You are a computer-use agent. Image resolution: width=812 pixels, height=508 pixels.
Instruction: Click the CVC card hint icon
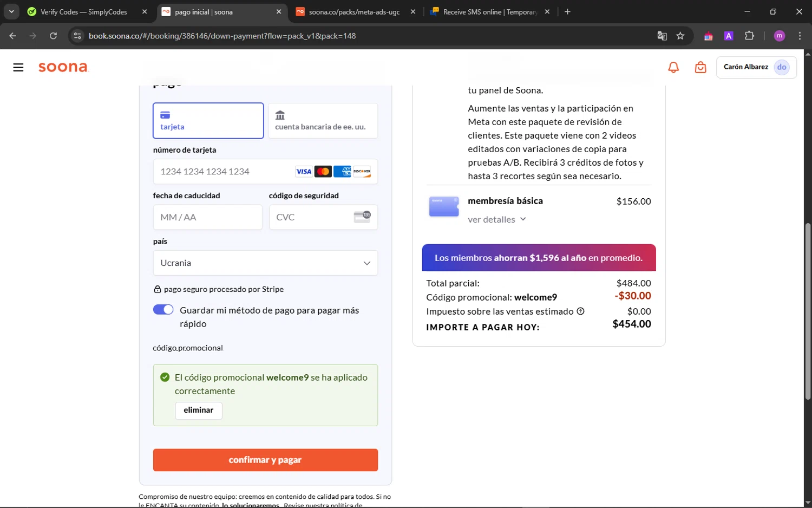click(362, 217)
